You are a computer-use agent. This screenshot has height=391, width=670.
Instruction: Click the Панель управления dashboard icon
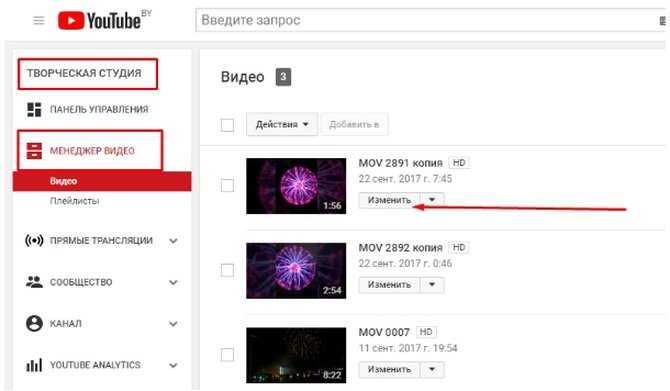tap(34, 109)
